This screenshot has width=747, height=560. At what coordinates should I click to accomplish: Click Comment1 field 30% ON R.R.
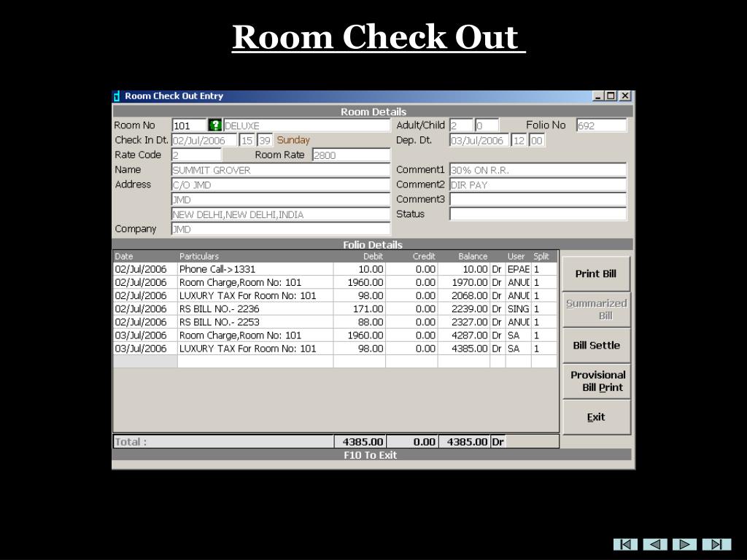[x=538, y=170]
